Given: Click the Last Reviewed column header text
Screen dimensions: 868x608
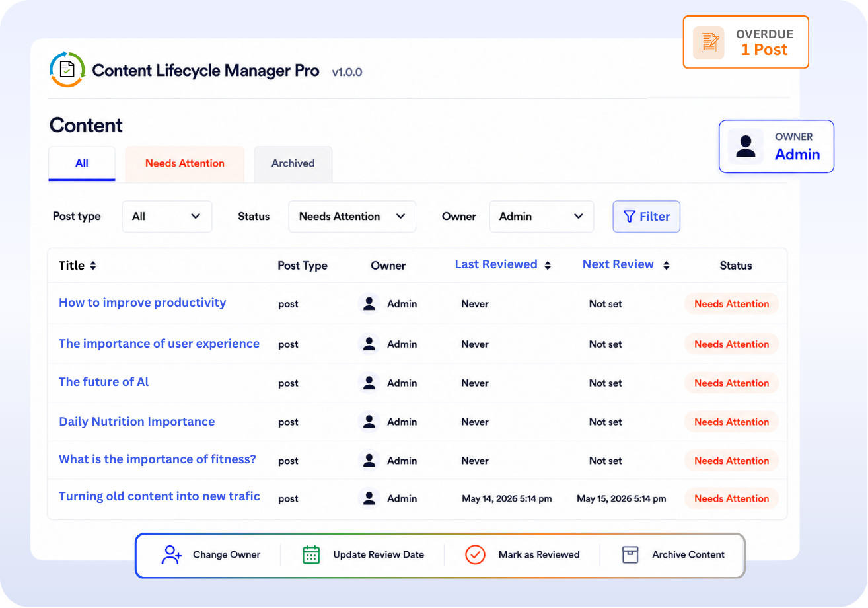Looking at the screenshot, I should (496, 264).
